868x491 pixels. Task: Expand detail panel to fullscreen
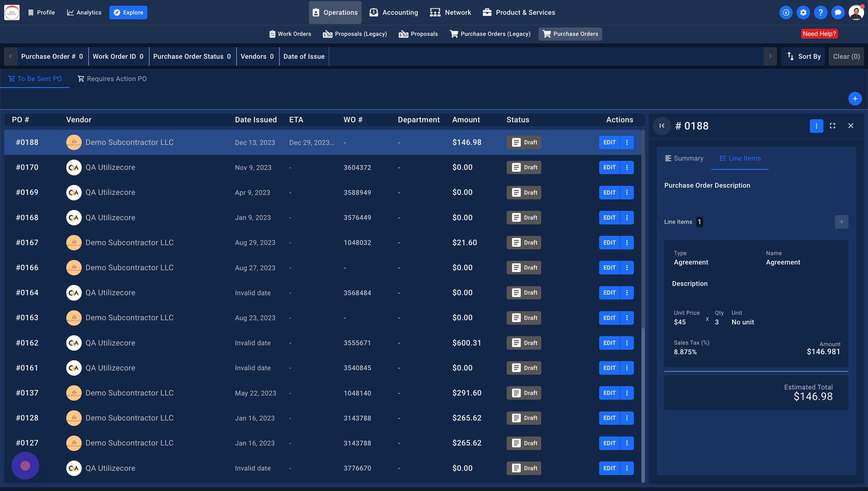[832, 126]
